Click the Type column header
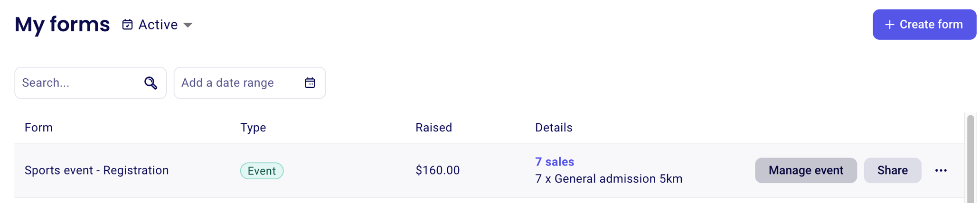The image size is (980, 203). point(253,128)
